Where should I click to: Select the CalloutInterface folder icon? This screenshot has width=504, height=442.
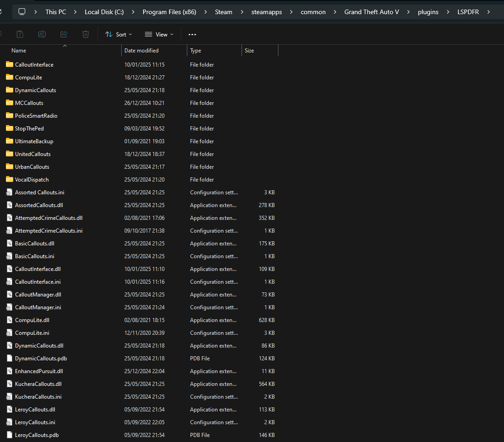(x=10, y=64)
